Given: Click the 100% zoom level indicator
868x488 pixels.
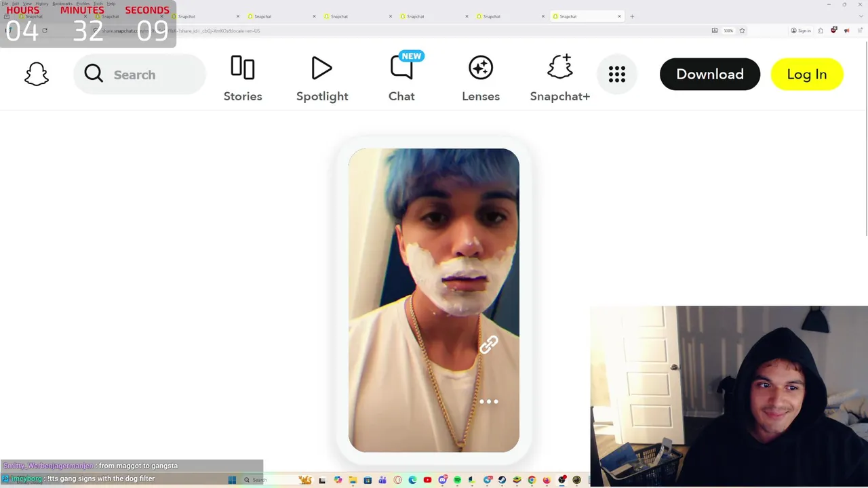Looking at the screenshot, I should 728,30.
